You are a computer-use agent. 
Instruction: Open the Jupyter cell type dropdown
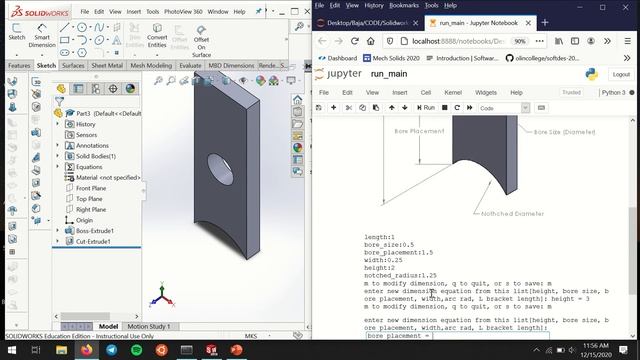tap(504, 108)
